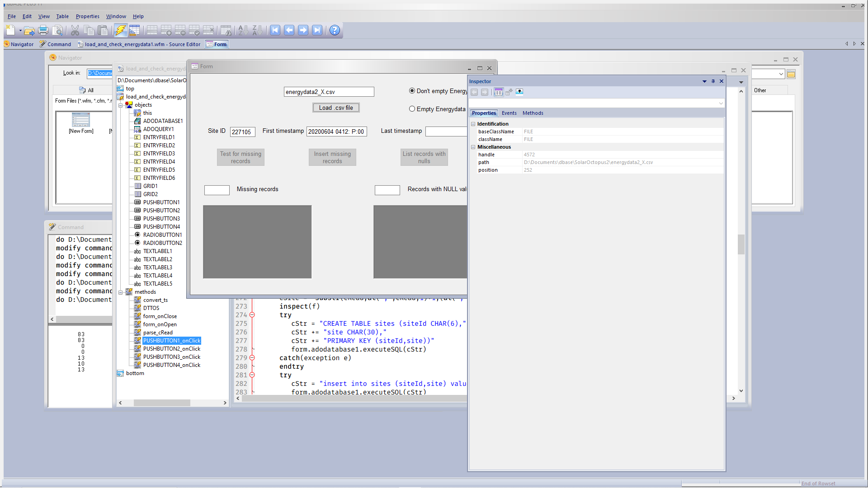The width and height of the screenshot is (868, 488).
Task: Click the Load .csv file button
Action: pyautogui.click(x=336, y=108)
